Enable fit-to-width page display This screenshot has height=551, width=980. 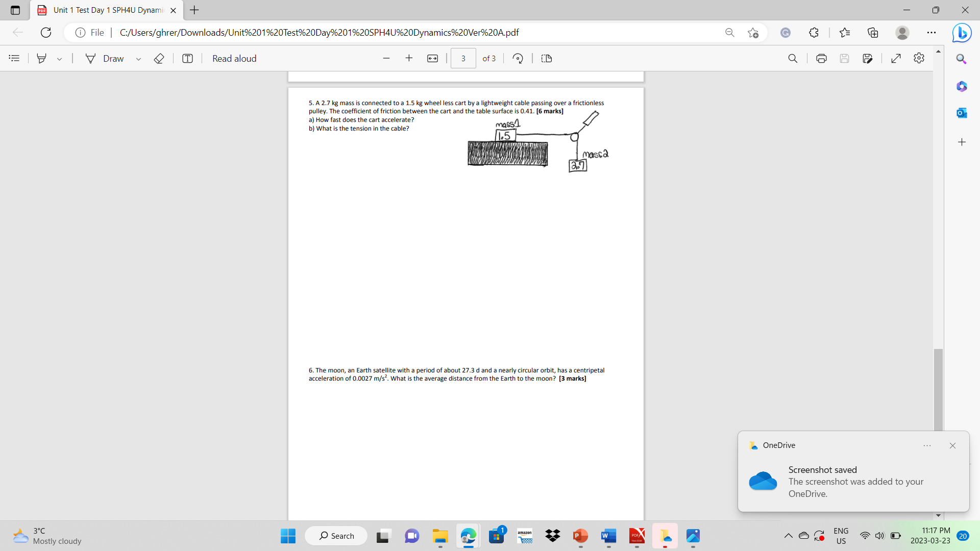click(432, 58)
